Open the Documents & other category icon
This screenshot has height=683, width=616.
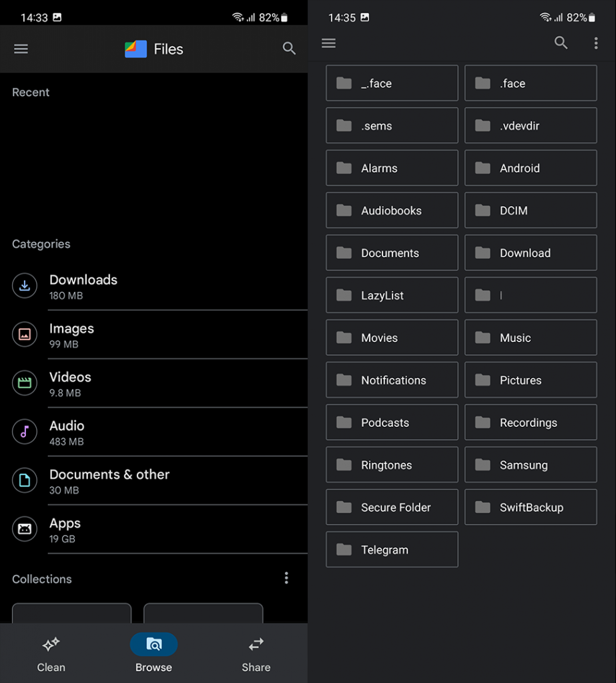coord(25,480)
